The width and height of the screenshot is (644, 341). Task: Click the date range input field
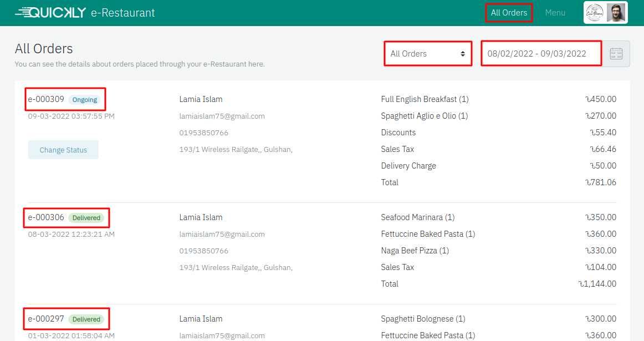click(x=541, y=54)
